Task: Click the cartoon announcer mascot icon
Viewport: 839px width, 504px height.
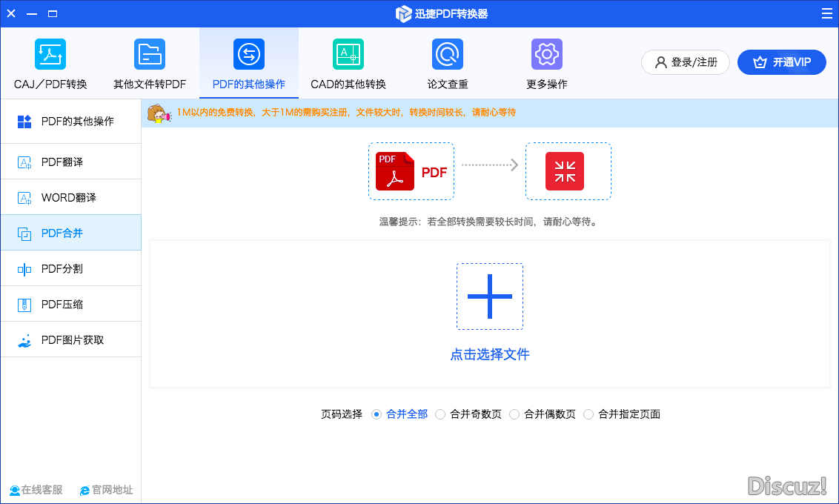Action: pos(159,113)
